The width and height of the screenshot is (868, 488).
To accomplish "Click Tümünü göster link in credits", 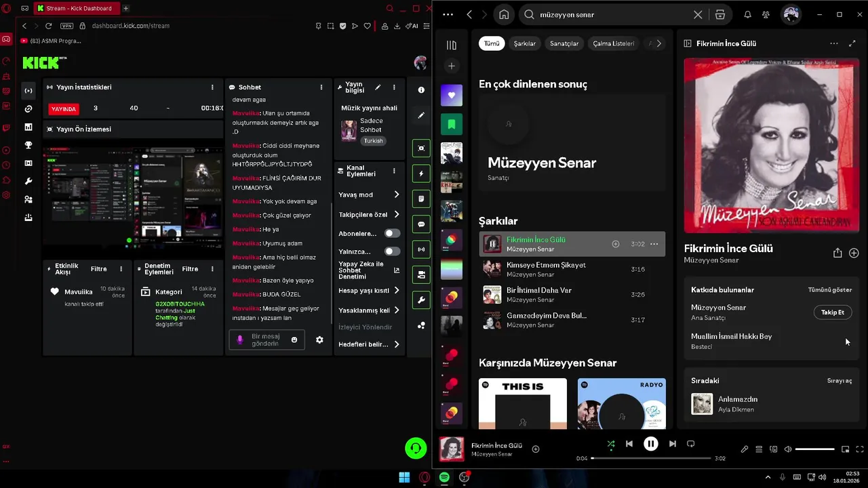I will click(x=830, y=290).
